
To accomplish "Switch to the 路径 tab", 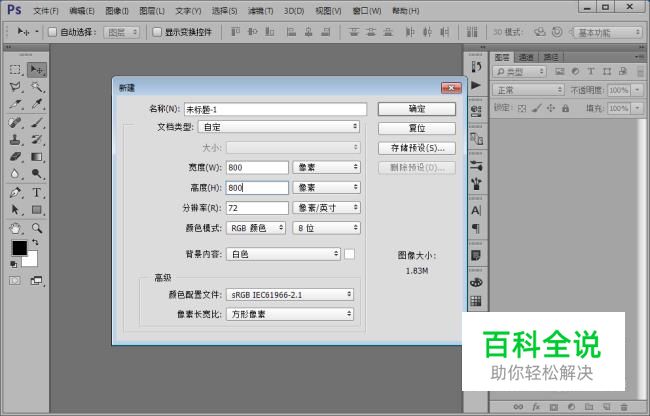I will [x=551, y=57].
